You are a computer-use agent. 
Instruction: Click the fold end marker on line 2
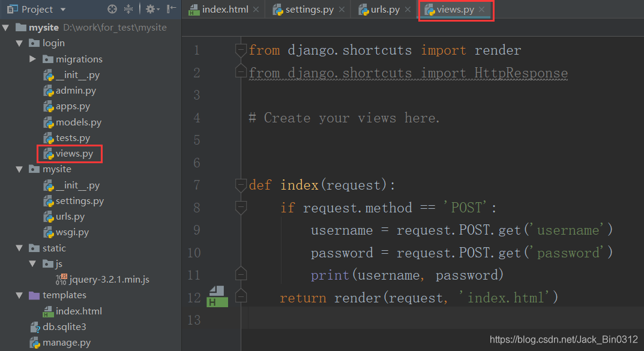pyautogui.click(x=241, y=71)
